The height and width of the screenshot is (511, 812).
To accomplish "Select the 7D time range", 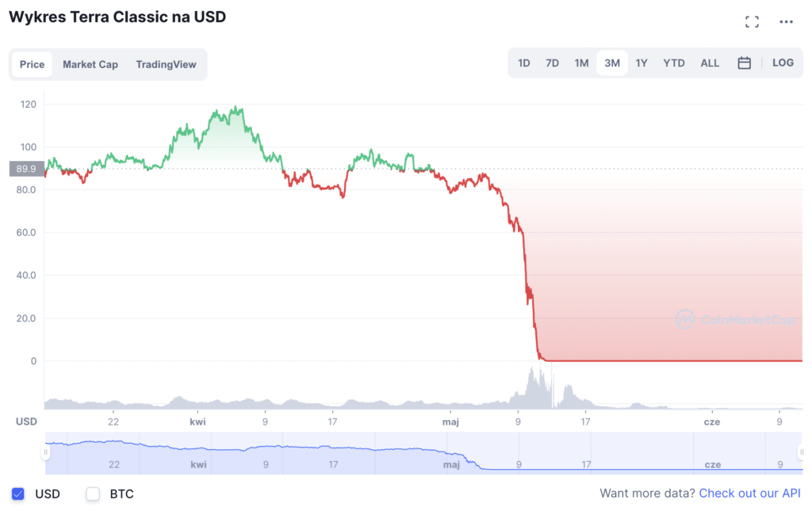I will tap(552, 63).
